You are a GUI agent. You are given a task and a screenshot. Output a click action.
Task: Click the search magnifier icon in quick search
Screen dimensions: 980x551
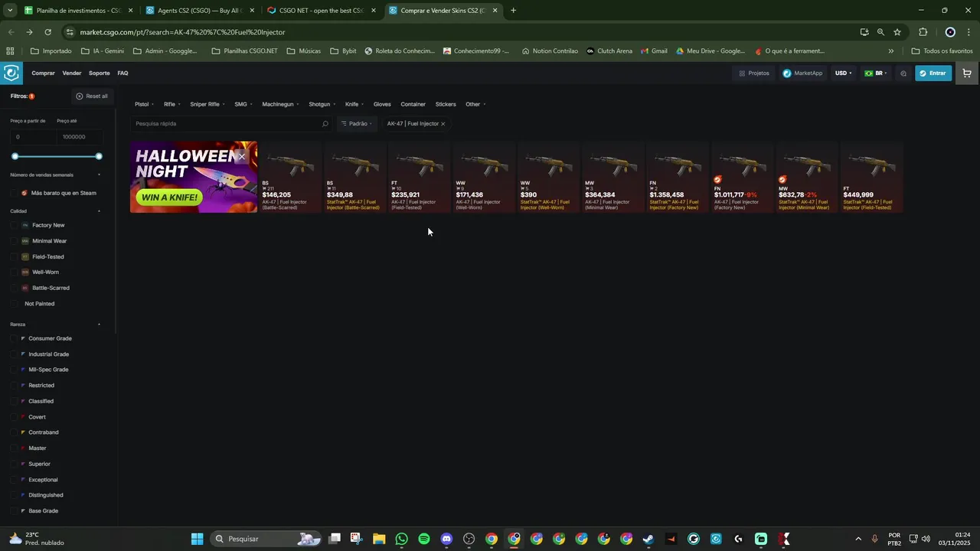325,124
